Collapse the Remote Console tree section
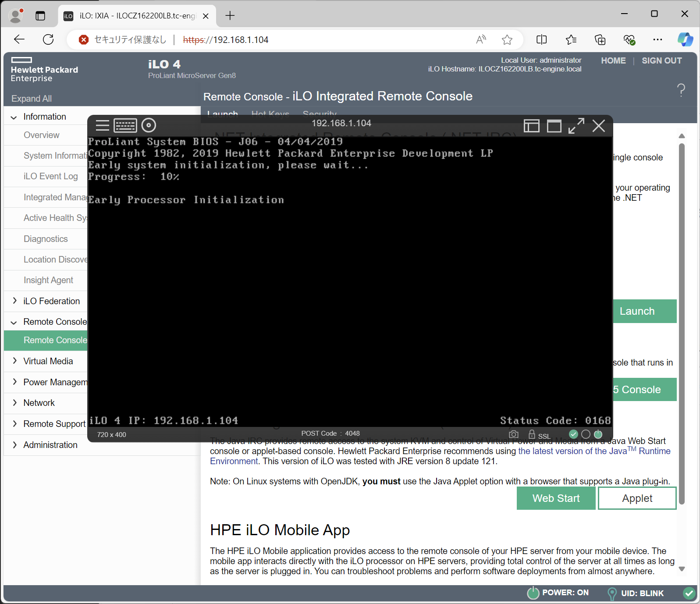The width and height of the screenshot is (700, 604). tap(14, 322)
